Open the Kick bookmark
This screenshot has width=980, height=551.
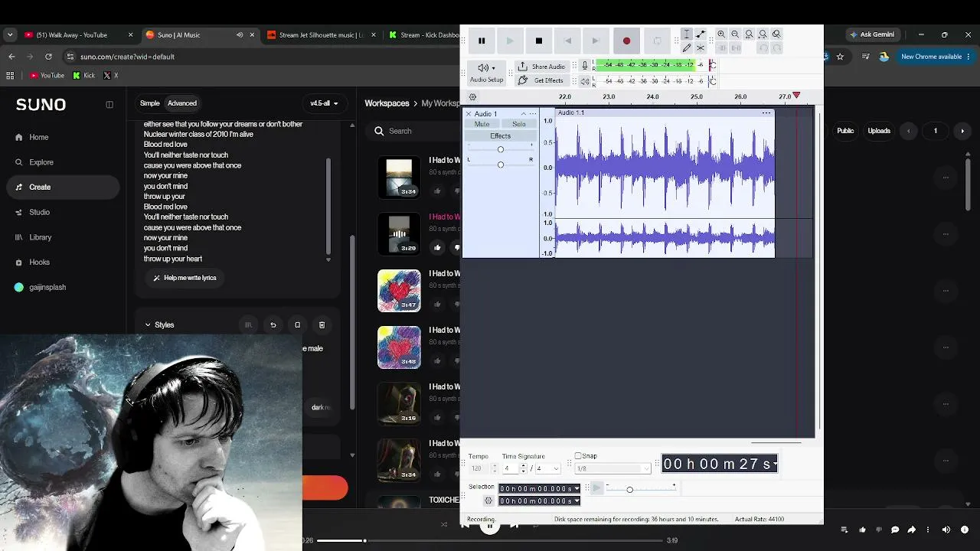[x=84, y=76]
